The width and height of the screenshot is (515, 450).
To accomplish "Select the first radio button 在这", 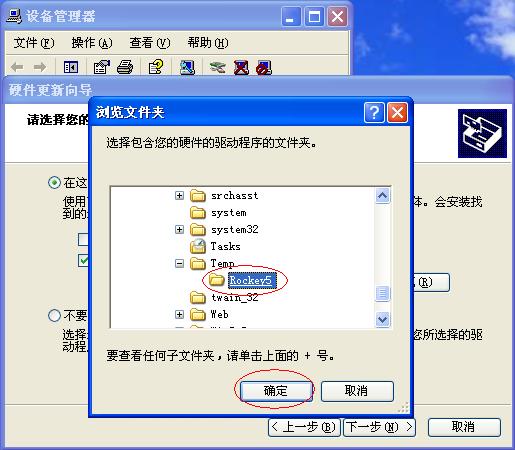I will coord(54,183).
